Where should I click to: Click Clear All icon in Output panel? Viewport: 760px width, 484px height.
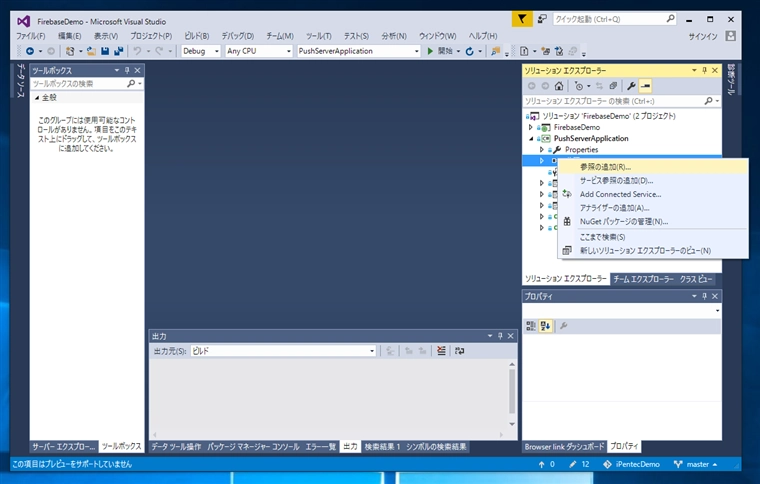point(441,350)
